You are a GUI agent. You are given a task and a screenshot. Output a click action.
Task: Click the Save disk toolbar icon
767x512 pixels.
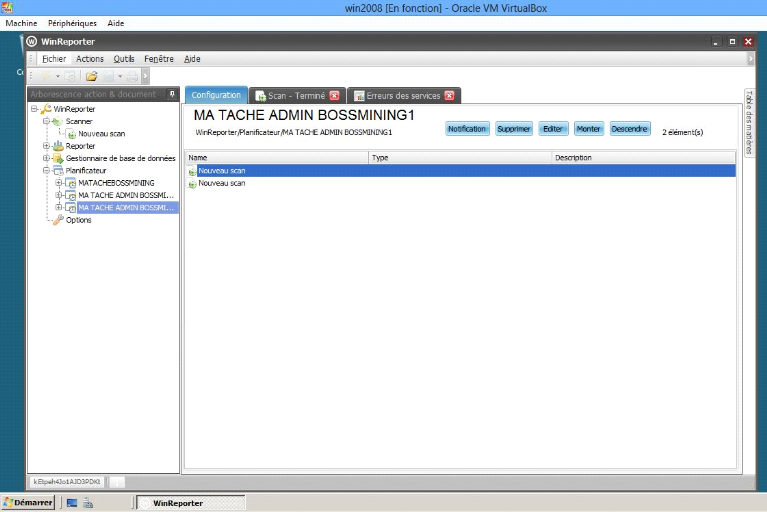point(109,76)
